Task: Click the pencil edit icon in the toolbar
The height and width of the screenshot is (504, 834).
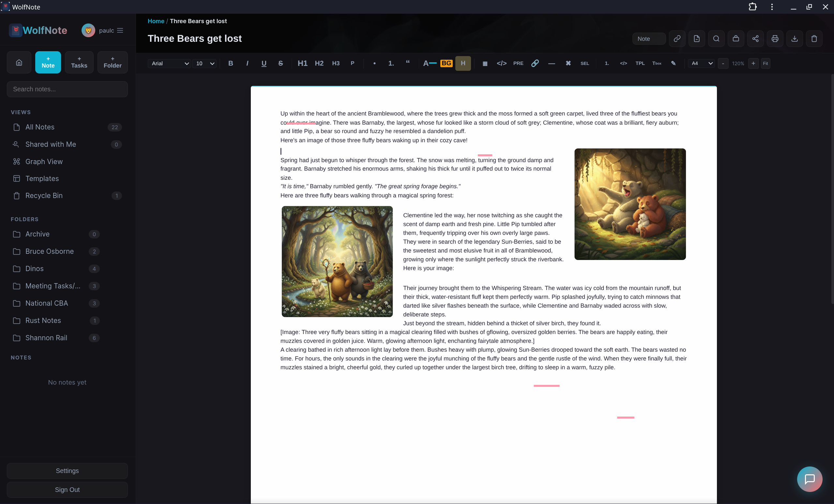Action: [x=673, y=63]
